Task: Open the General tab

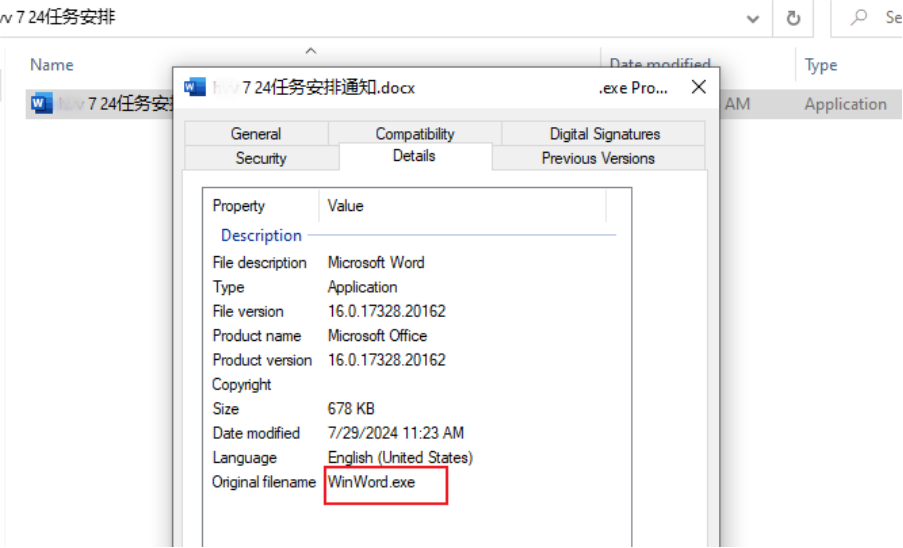Action: 256,134
